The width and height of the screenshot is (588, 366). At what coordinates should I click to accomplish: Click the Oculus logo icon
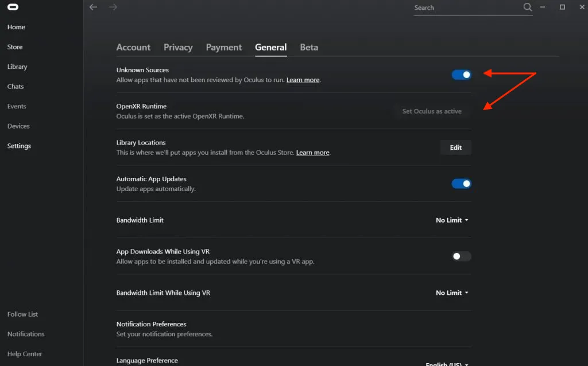click(x=13, y=7)
